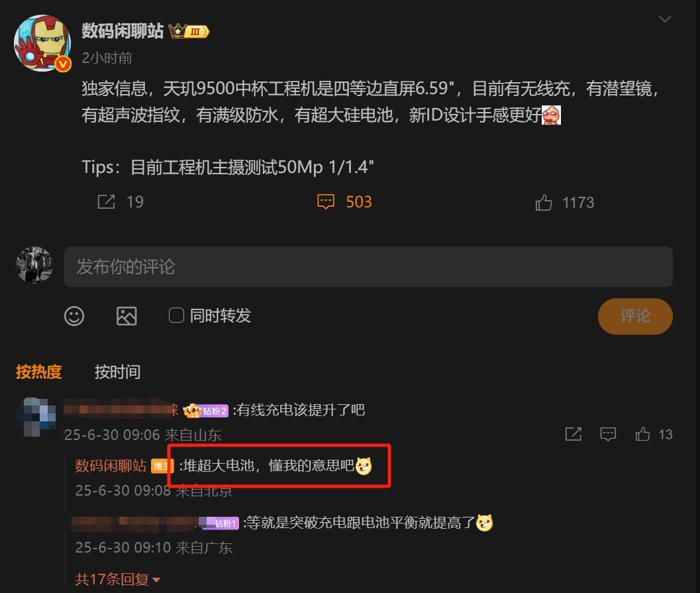700x593 pixels.
Task: Repost the first comment from 山东
Action: pyautogui.click(x=574, y=434)
